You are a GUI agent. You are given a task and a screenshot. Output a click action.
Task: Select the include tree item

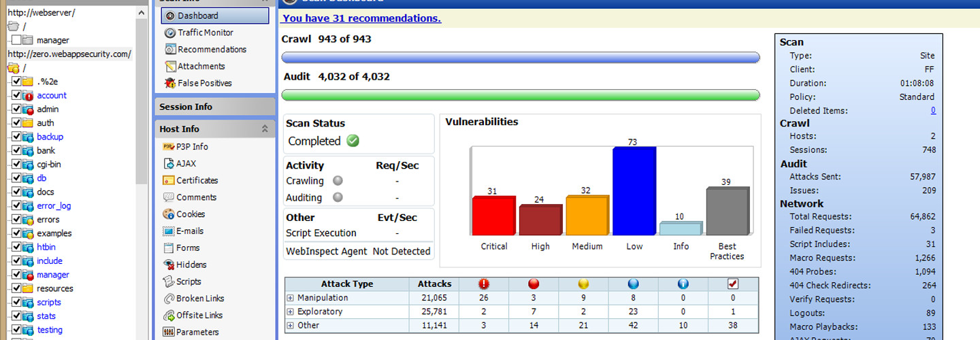(50, 260)
